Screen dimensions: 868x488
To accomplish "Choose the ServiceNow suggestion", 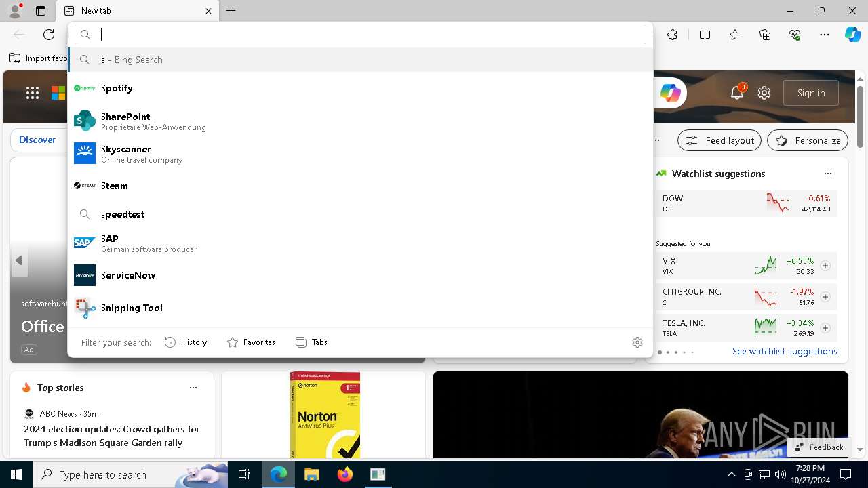I will (x=360, y=275).
